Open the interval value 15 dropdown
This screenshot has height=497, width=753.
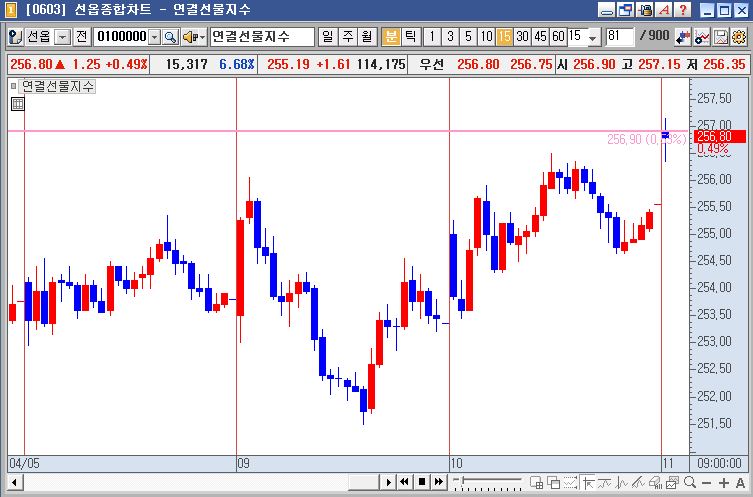592,37
